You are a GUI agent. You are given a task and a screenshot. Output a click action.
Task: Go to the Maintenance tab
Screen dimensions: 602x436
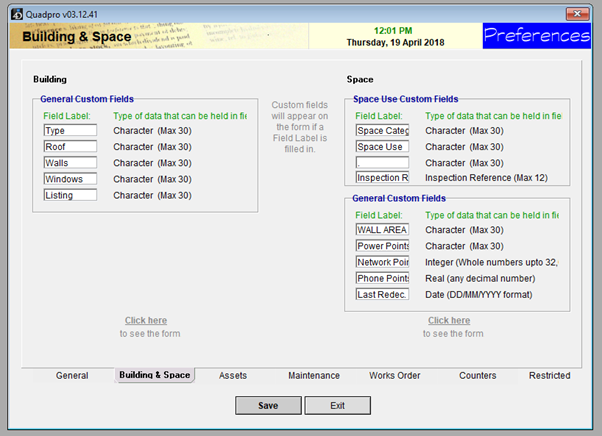point(314,375)
